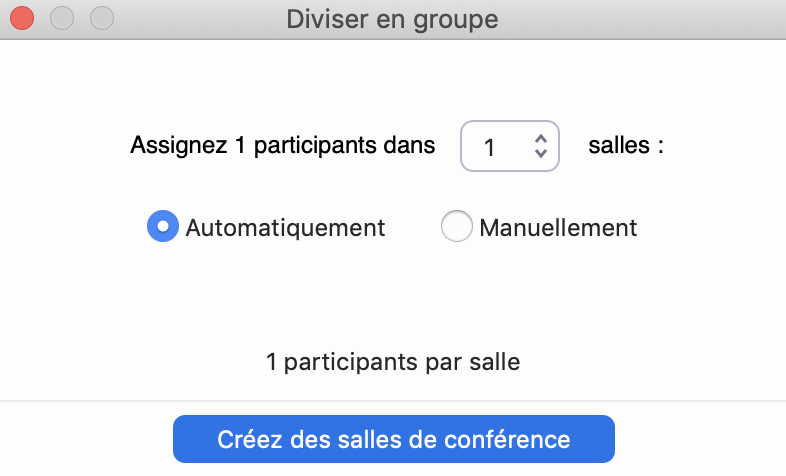Increase room count with the up arrow

pyautogui.click(x=541, y=139)
